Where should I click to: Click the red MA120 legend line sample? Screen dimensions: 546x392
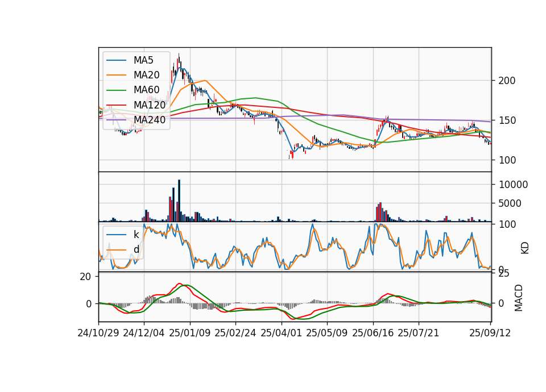click(116, 105)
